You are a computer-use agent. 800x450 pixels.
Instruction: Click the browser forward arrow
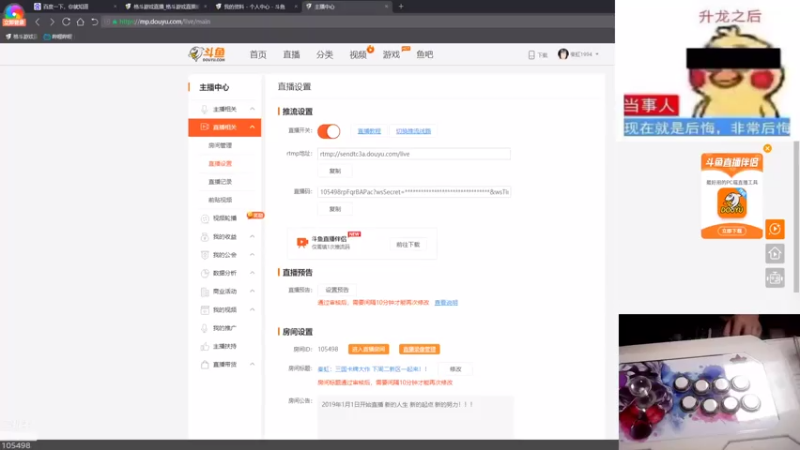[52, 22]
